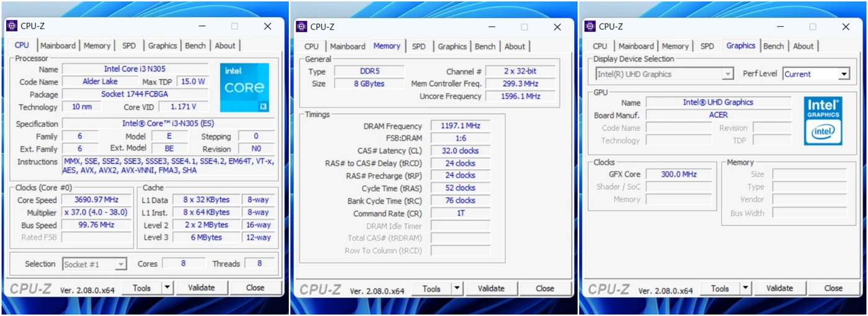Switch to Graphics tab in the left CPU window
The width and height of the screenshot is (868, 316).
click(x=162, y=46)
